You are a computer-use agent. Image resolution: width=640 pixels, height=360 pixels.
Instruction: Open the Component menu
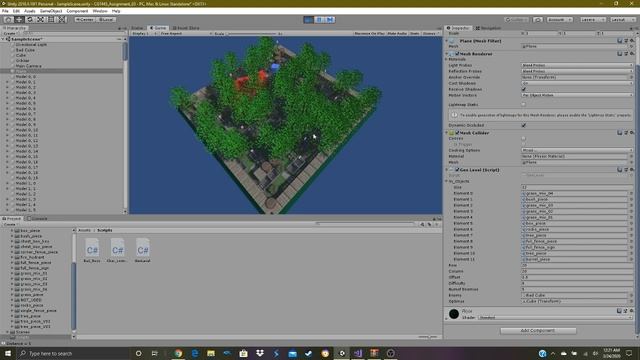[x=77, y=11]
